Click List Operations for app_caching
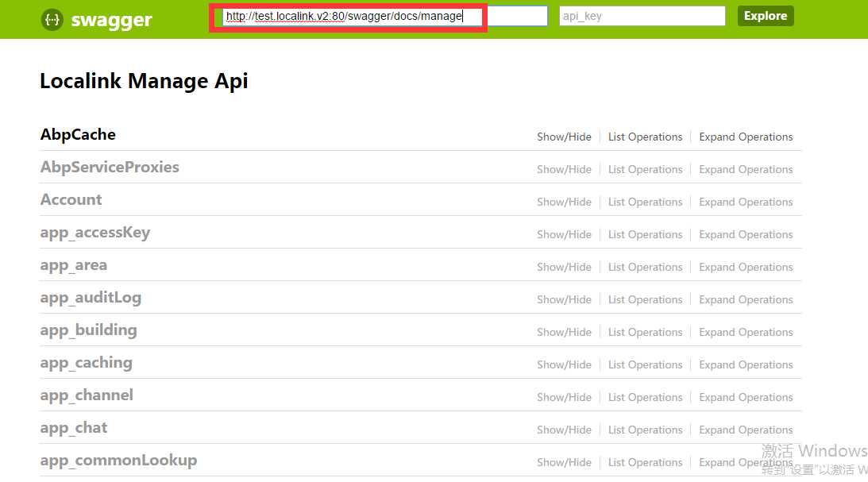Screen dimensions: 868x482 [646, 364]
